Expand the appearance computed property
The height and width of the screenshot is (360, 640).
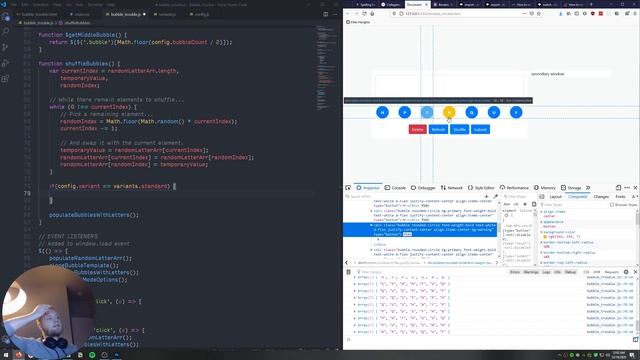542,222
